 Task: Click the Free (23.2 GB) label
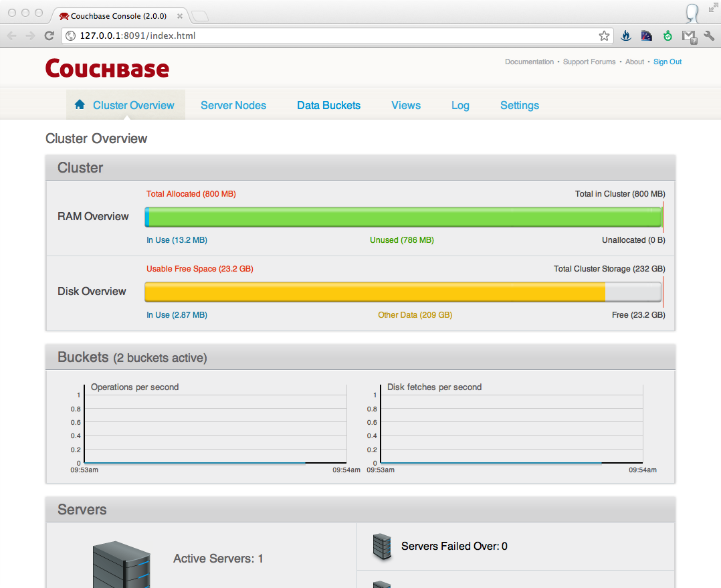[638, 315]
